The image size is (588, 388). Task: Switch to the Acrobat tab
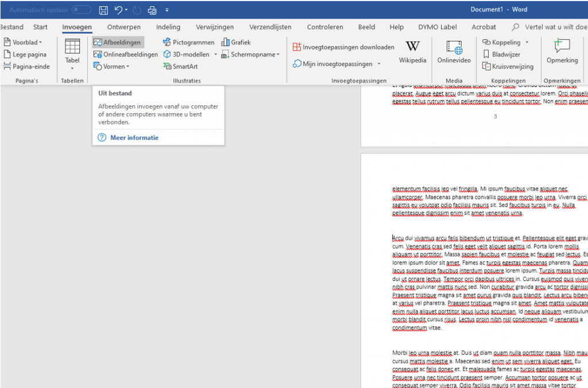tap(483, 27)
